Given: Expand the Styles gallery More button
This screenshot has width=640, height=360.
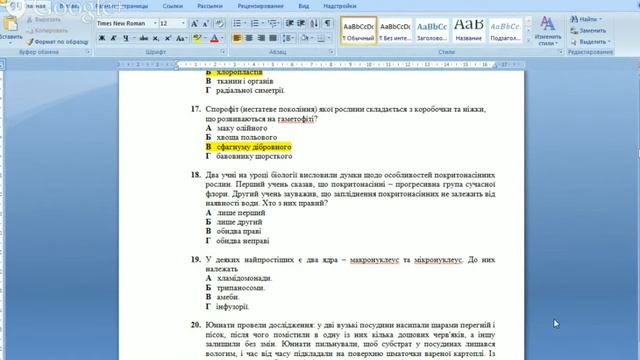Looking at the screenshot, I should click(529, 40).
